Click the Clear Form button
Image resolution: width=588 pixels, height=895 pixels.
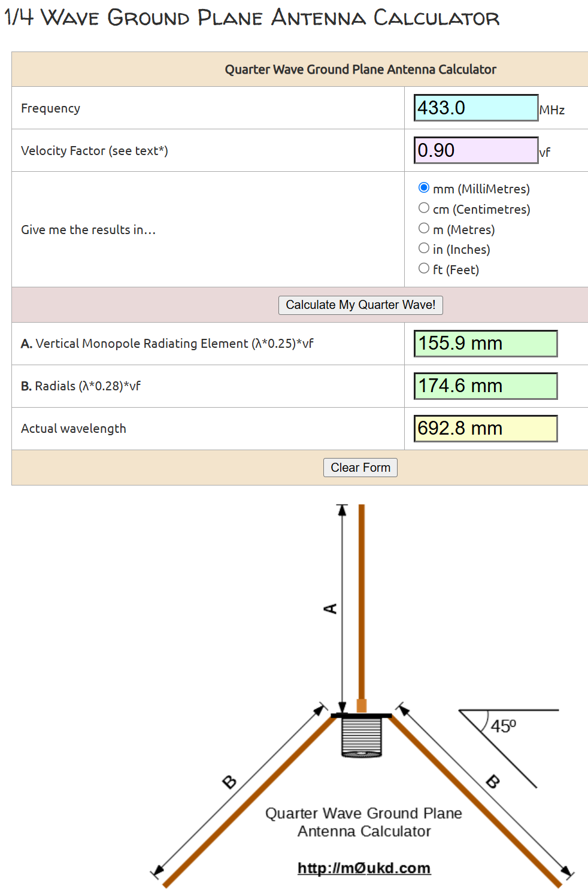tap(360, 468)
